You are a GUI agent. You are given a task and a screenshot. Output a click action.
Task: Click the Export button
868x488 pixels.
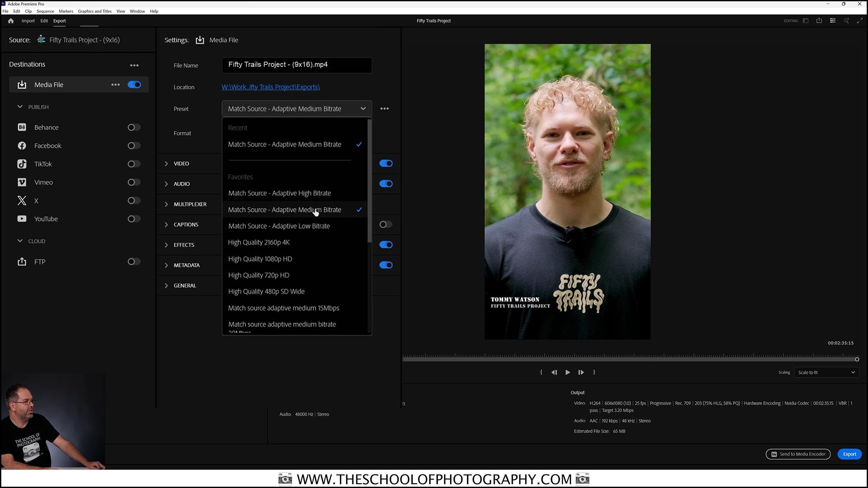point(849,454)
